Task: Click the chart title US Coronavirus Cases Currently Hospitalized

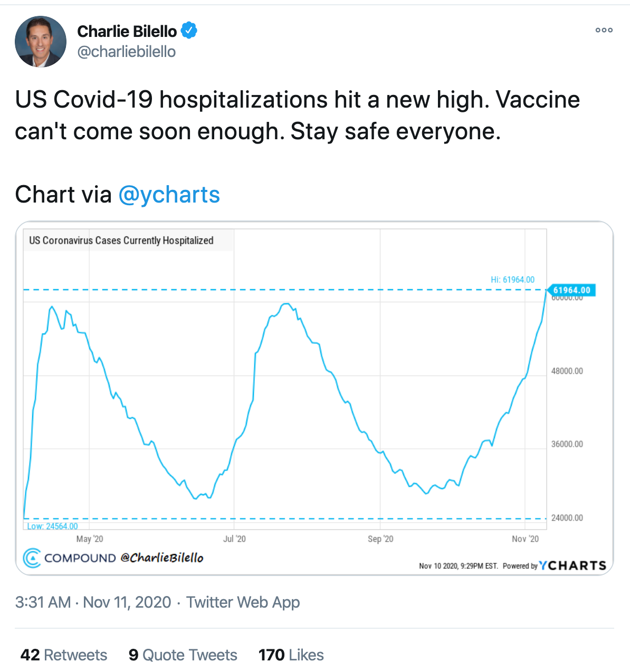Action: tap(121, 241)
